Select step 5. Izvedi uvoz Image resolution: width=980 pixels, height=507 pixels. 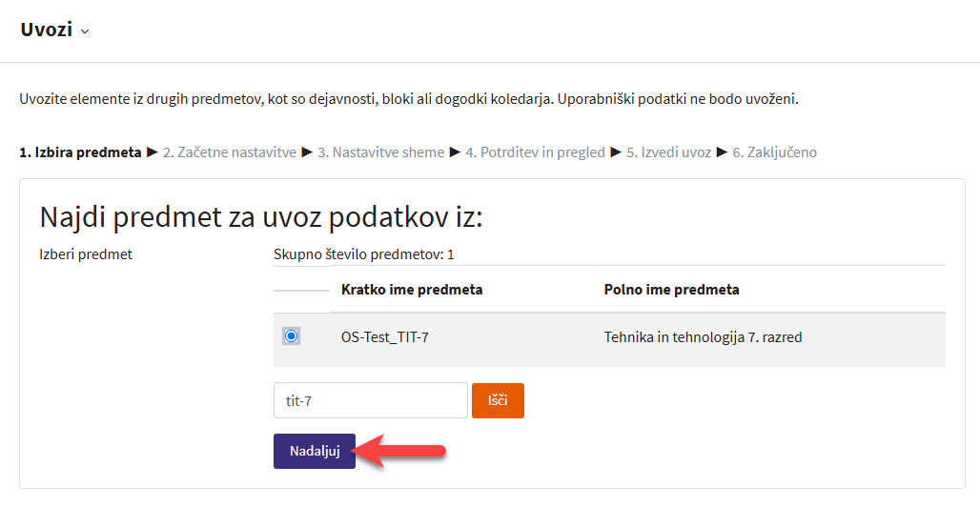point(668,152)
